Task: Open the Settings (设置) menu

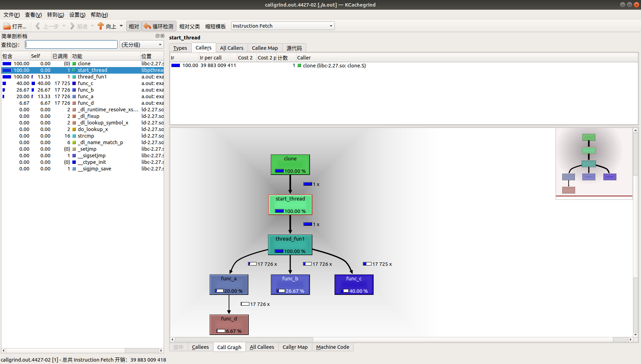Action: (77, 15)
